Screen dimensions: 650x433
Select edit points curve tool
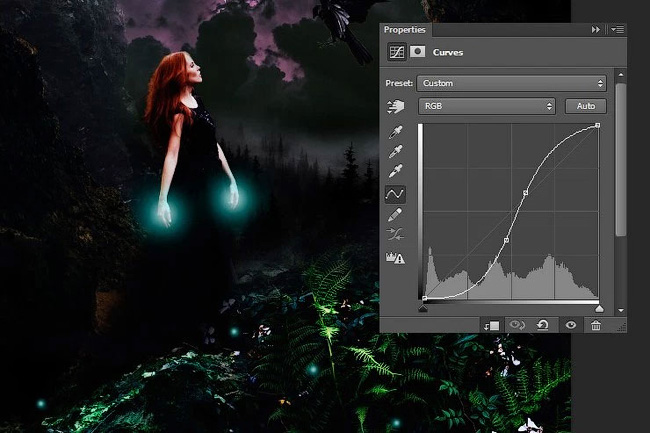click(x=395, y=194)
